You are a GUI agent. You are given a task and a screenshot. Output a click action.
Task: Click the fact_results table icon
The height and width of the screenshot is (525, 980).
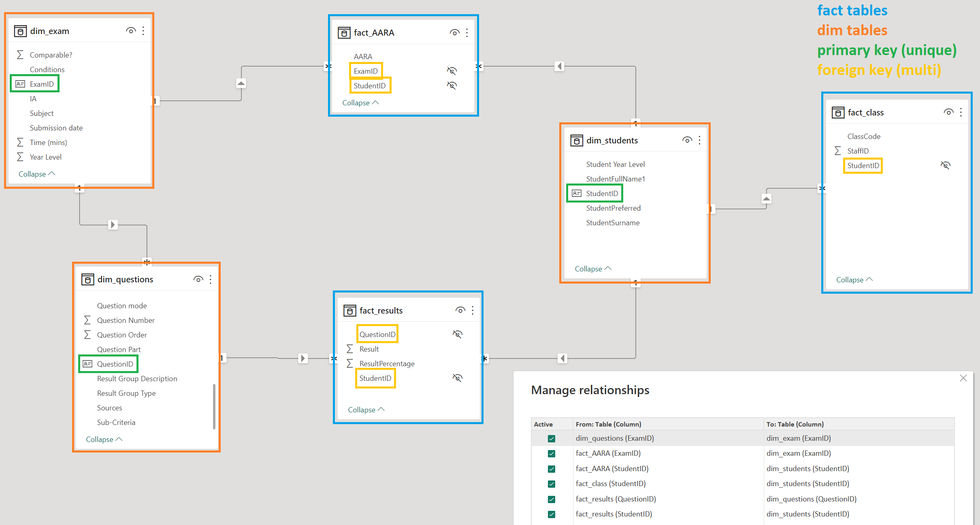350,311
